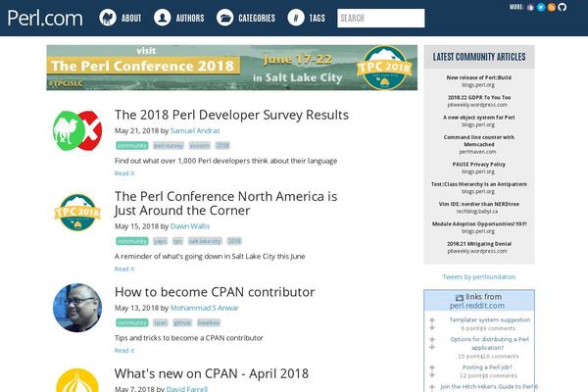Open the Facebook icon in header

coord(530,7)
